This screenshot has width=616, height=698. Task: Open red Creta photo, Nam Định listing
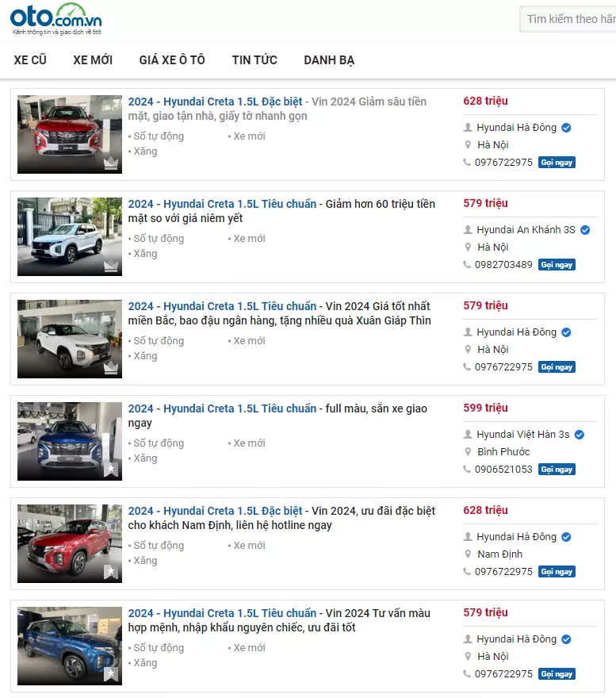click(70, 543)
